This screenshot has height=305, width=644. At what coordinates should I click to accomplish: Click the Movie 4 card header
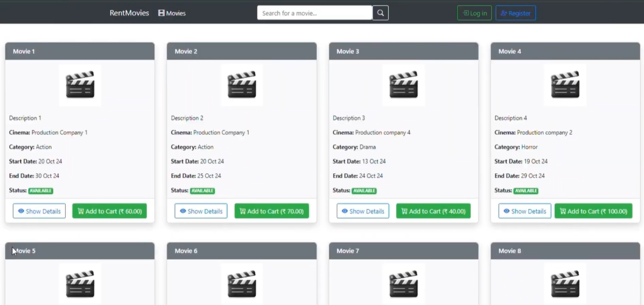[x=565, y=51]
